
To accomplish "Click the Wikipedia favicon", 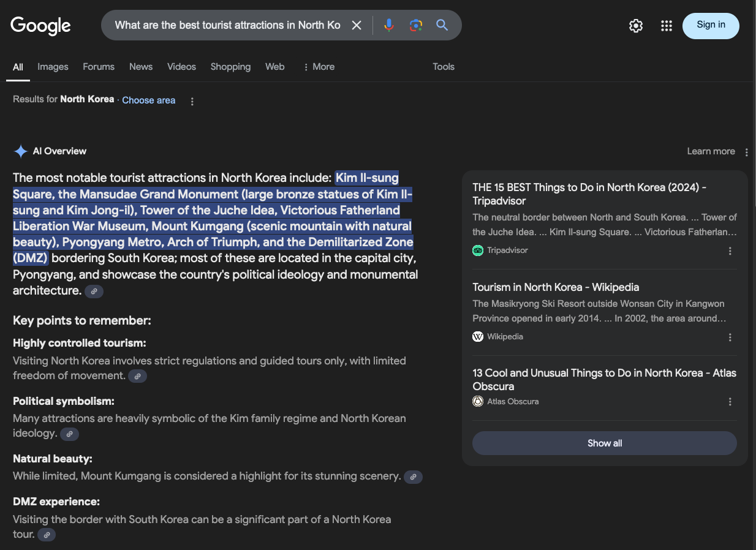I will pyautogui.click(x=478, y=337).
